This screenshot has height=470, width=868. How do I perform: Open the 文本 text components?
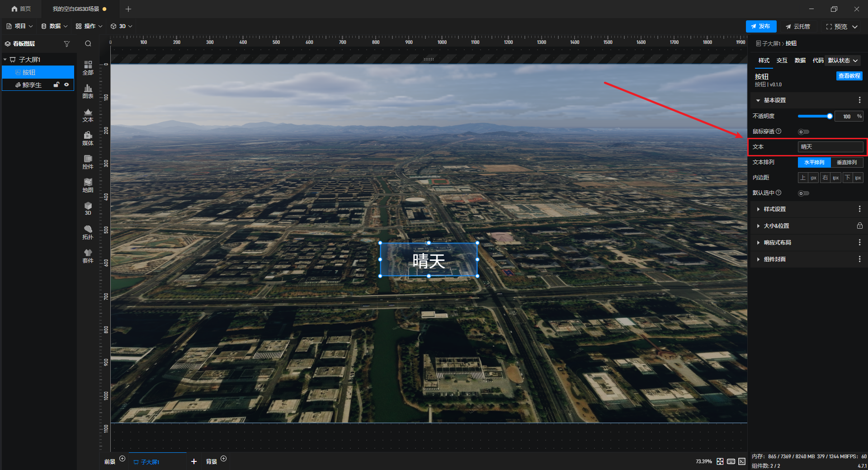[88, 115]
